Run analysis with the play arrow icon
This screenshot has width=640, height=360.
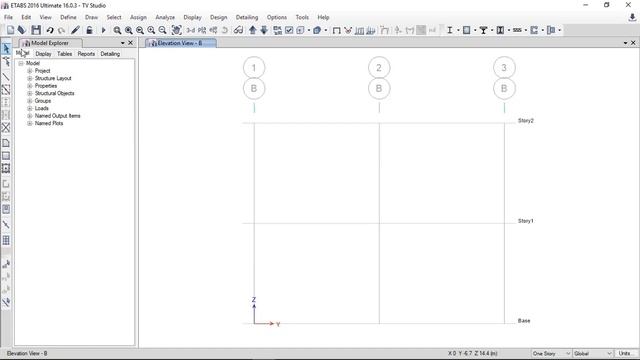point(103,30)
